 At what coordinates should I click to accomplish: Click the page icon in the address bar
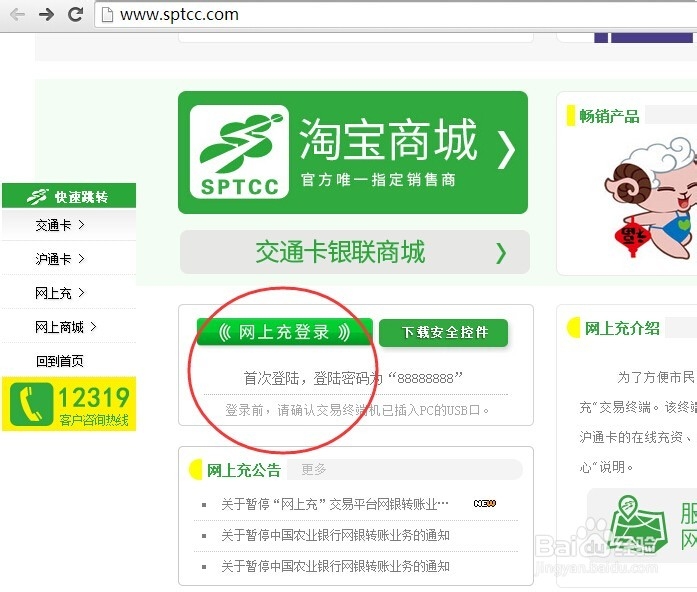point(107,15)
